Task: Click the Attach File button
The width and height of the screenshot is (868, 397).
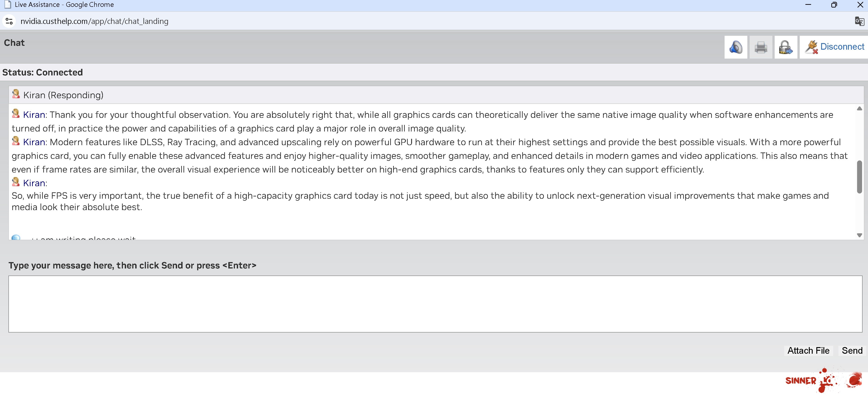Action: [x=808, y=351]
